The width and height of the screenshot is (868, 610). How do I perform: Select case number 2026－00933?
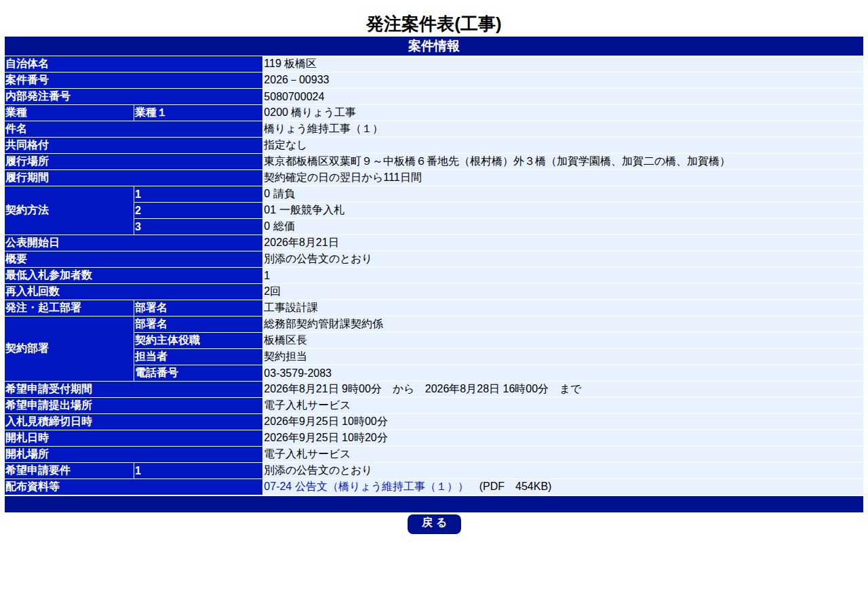[x=296, y=80]
